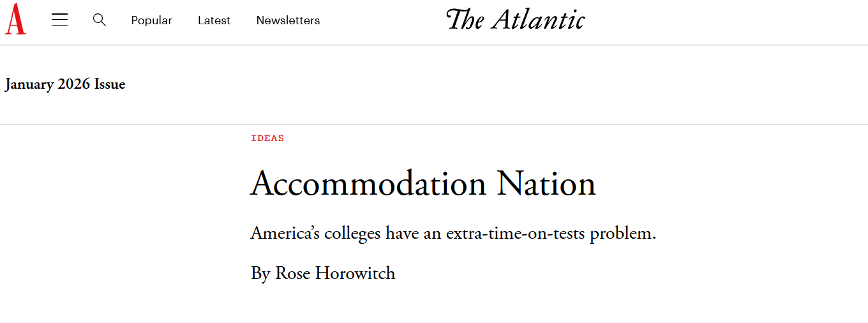Select the red IDEAS section label
The width and height of the screenshot is (868, 323).
click(x=267, y=139)
